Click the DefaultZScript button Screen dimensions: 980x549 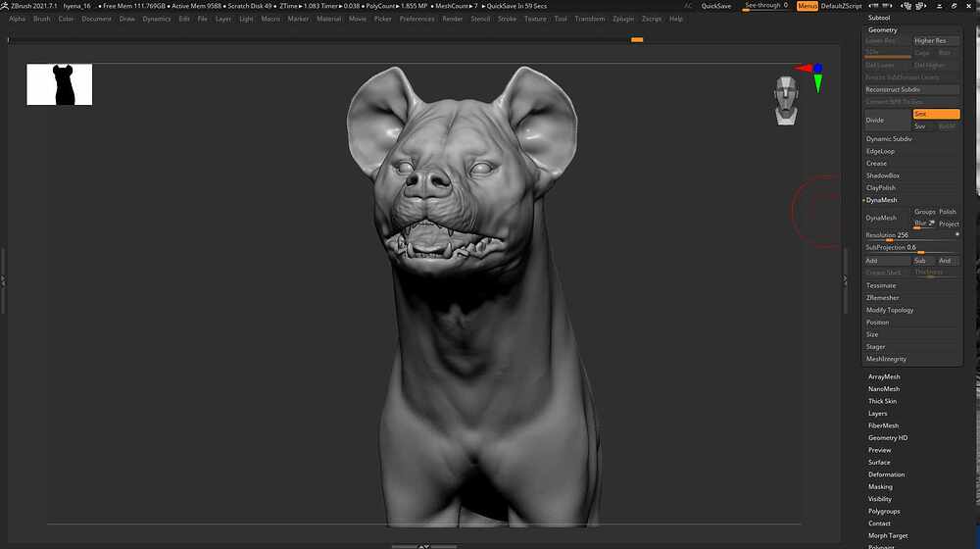click(x=841, y=6)
